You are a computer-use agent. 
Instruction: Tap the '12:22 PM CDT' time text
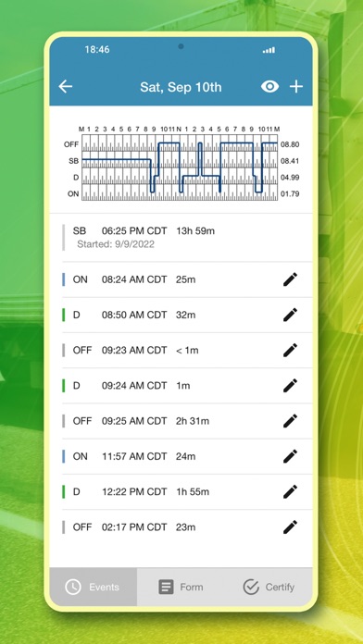[134, 491]
